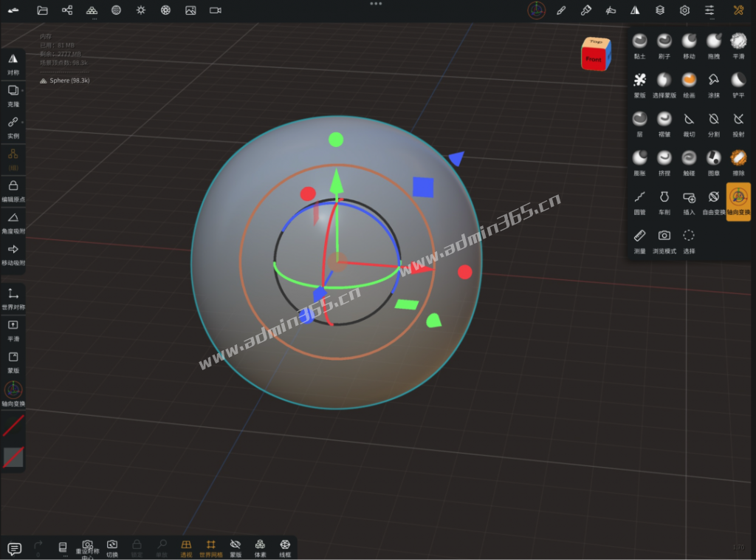The width and height of the screenshot is (756, 560).
Task: Select the 裁切 (Trim) tool
Action: 689,124
